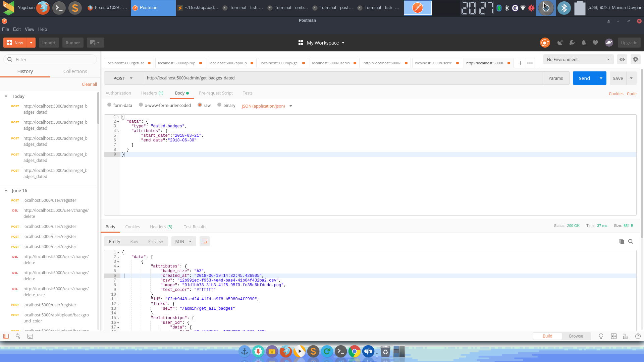The width and height of the screenshot is (644, 362).
Task: Open the POST method dropdown
Action: point(123,78)
